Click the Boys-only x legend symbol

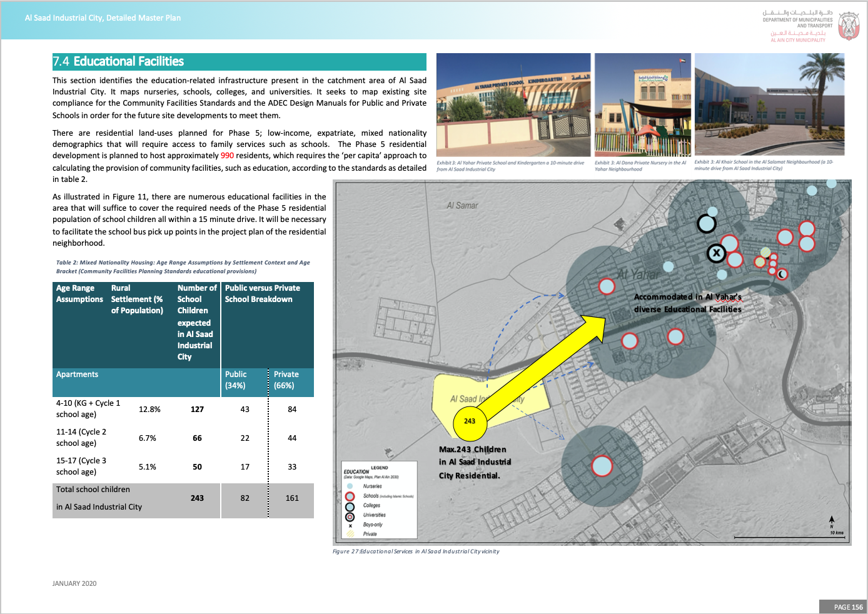point(350,525)
